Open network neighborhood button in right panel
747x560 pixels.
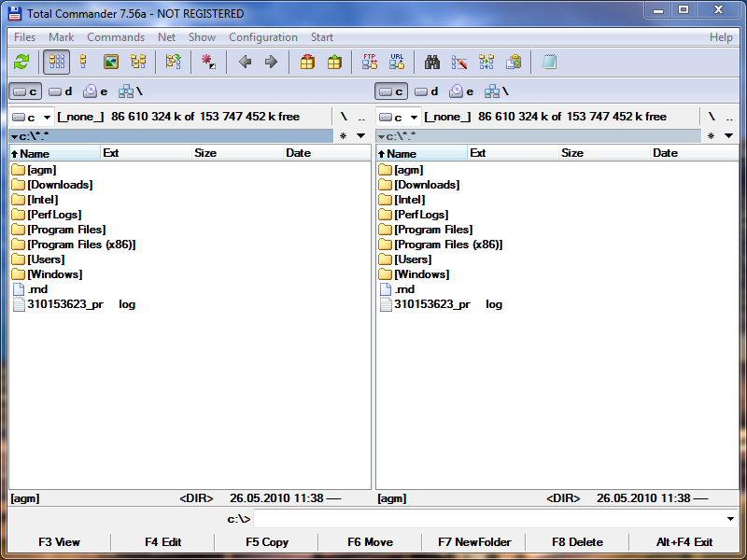pos(497,91)
